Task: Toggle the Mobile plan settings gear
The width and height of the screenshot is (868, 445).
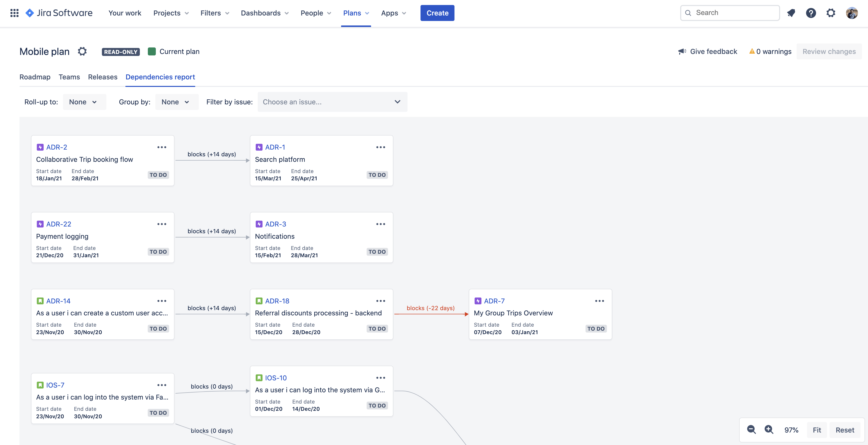Action: click(82, 51)
